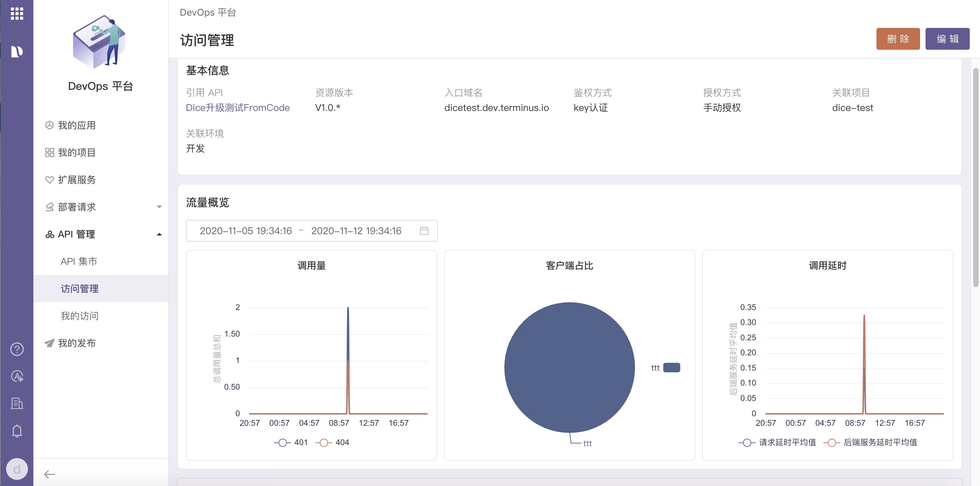
Task: Click the user avatar 'd'
Action: (17, 469)
